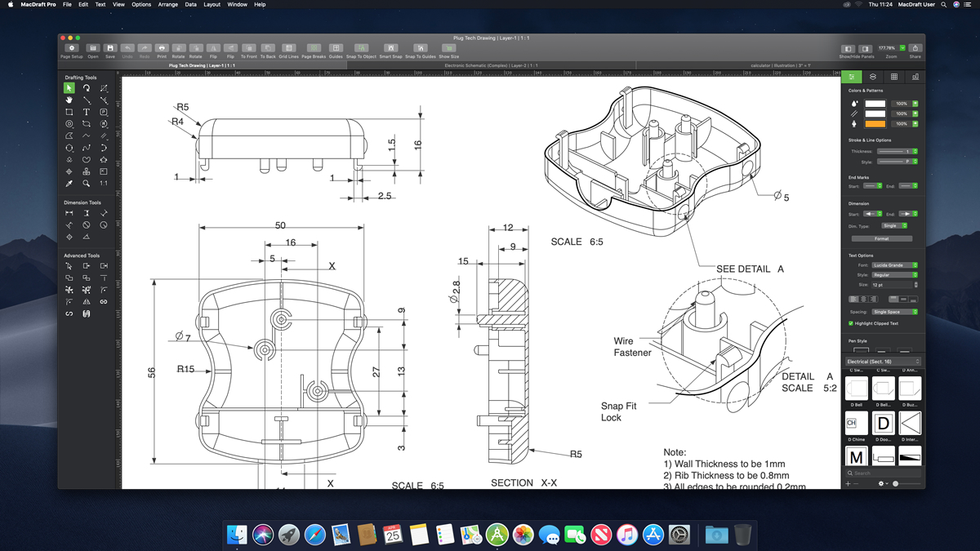Viewport: 980px width, 551px height.
Task: Click the Print icon in the toolbar
Action: pyautogui.click(x=161, y=48)
